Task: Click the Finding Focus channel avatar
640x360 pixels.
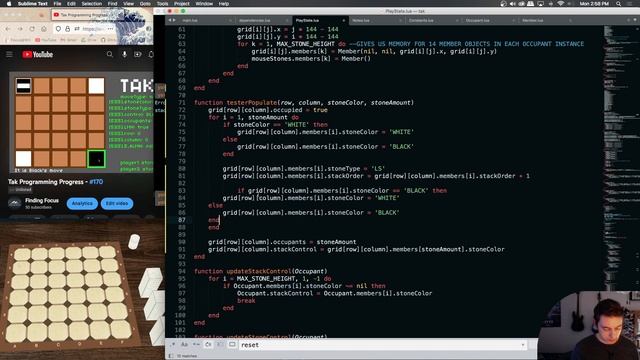Action: [x=15, y=203]
